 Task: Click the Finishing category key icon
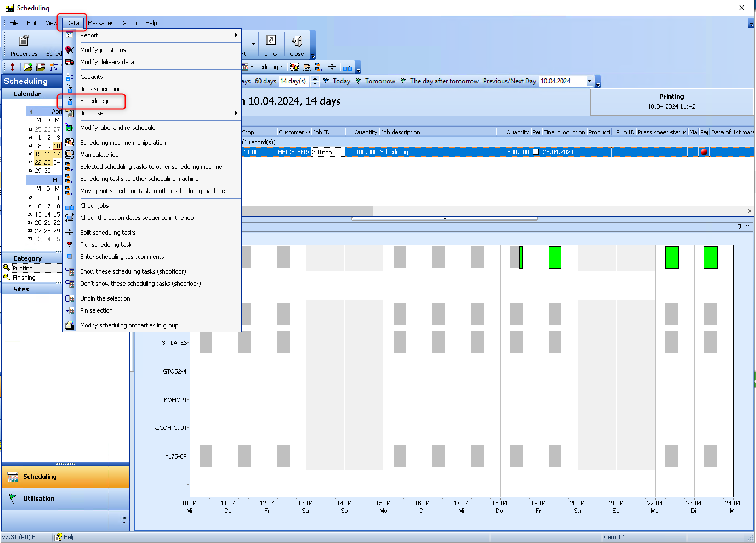pos(7,277)
